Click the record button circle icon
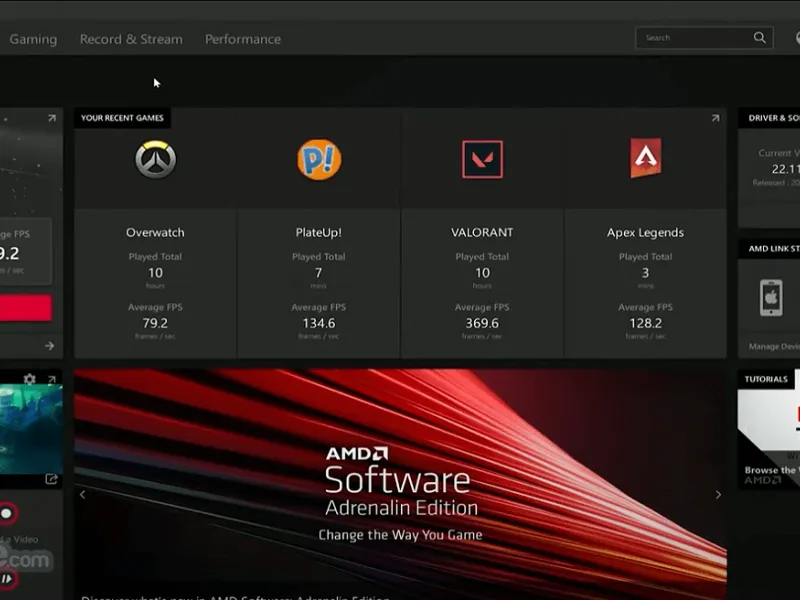Image resolution: width=800 pixels, height=600 pixels. pyautogui.click(x=7, y=513)
